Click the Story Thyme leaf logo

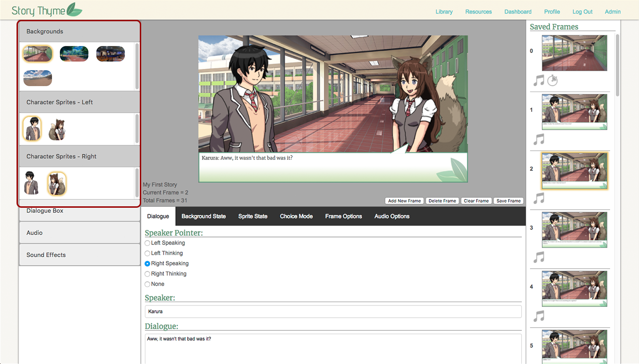pos(74,9)
